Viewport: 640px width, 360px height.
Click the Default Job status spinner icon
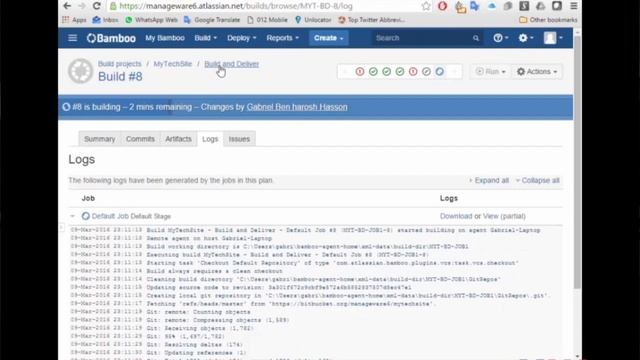pos(85,216)
